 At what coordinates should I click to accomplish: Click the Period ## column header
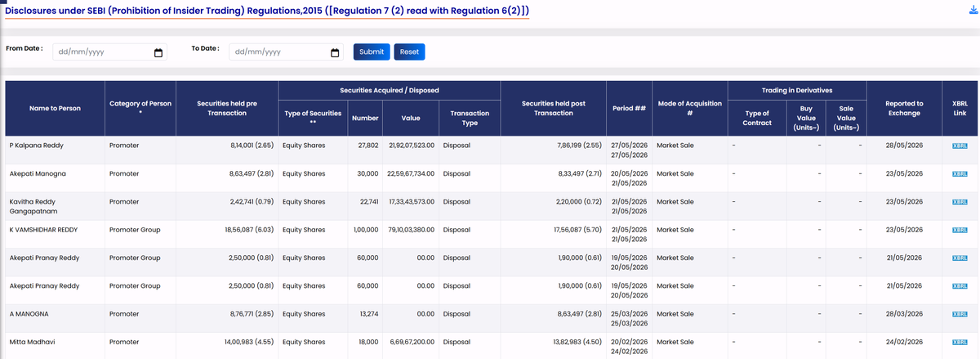point(629,108)
